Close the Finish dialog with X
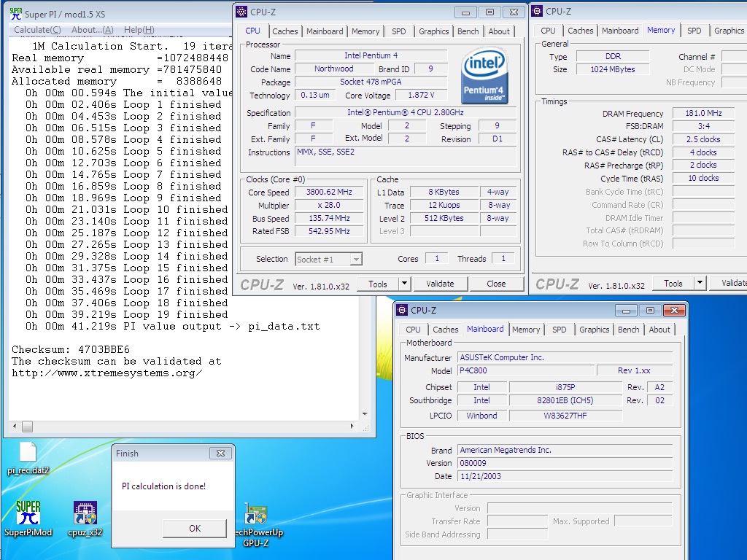The height and width of the screenshot is (560, 747). click(x=220, y=454)
